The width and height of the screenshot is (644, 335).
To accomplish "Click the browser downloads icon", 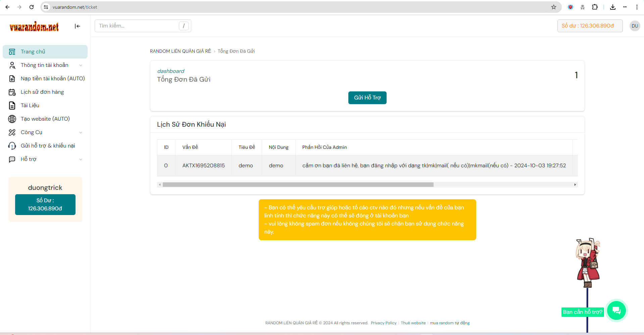I will (613, 7).
